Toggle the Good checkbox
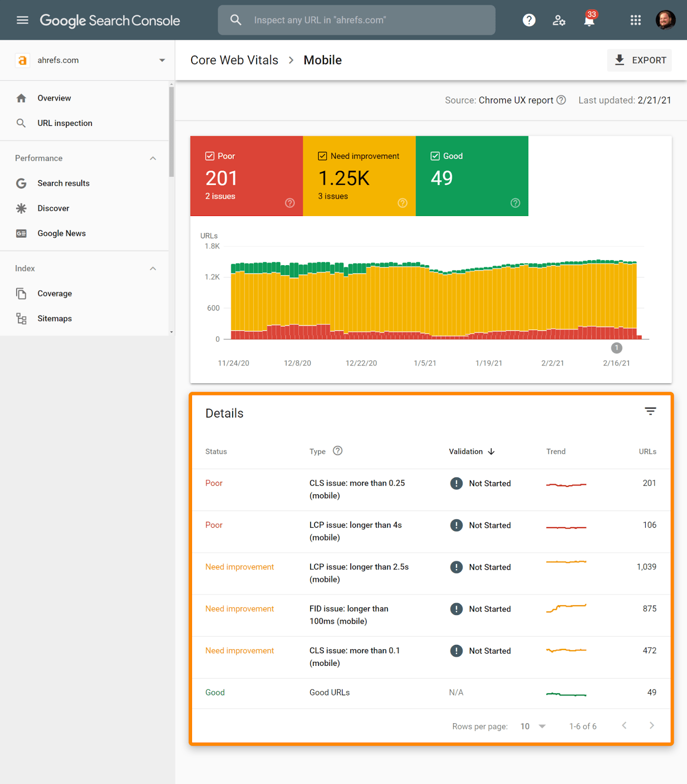Image resolution: width=687 pixels, height=784 pixels. click(435, 156)
